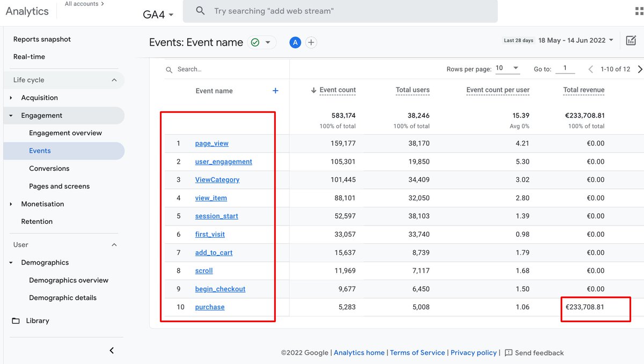The image size is (644, 364).
Task: Open the Demographics overview report
Action: [69, 280]
